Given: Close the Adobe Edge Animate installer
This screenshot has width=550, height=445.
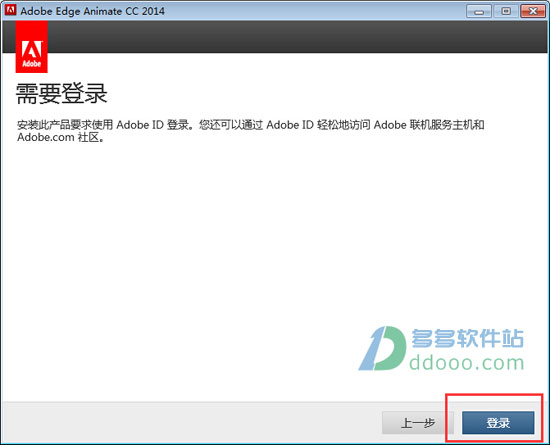Looking at the screenshot, I should click(533, 11).
